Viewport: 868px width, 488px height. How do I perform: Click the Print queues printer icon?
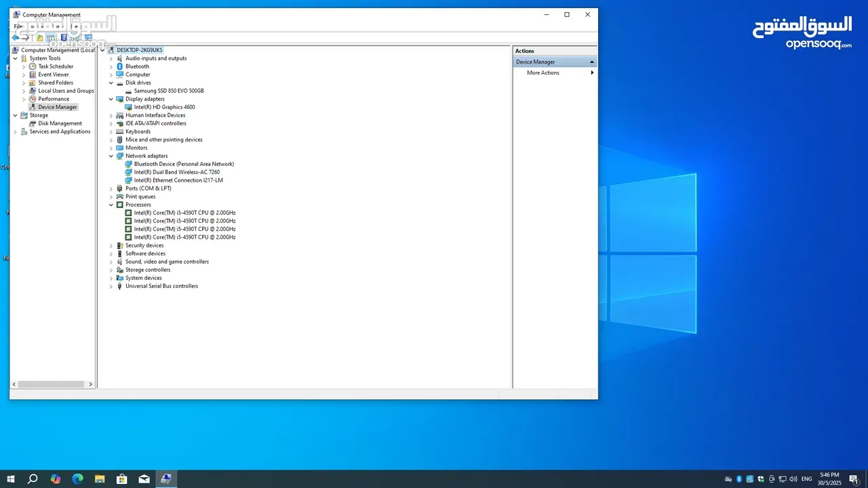[x=120, y=197]
